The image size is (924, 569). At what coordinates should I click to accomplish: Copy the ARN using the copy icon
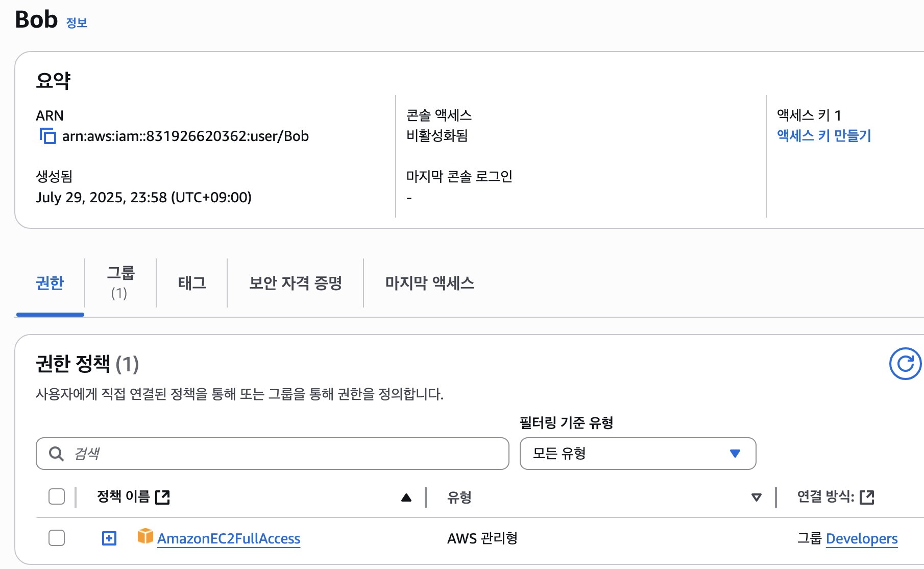[48, 136]
